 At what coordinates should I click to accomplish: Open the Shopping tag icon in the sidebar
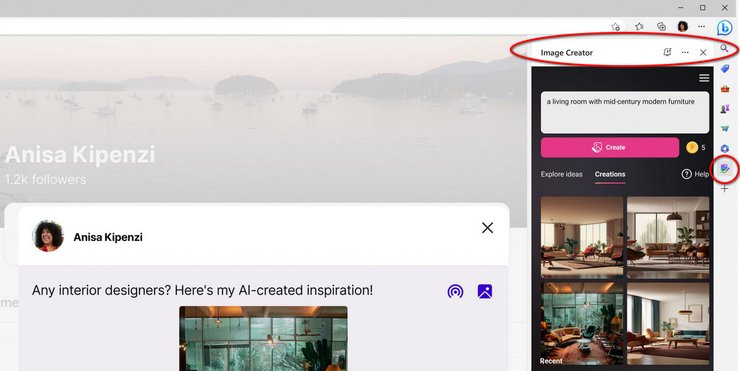pyautogui.click(x=724, y=69)
